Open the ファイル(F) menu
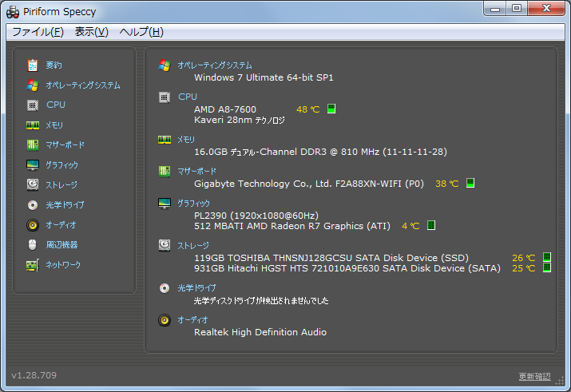 (x=38, y=32)
